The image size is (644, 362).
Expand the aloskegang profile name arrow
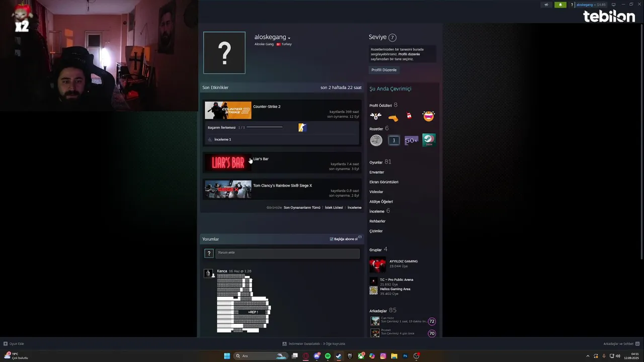coord(289,38)
